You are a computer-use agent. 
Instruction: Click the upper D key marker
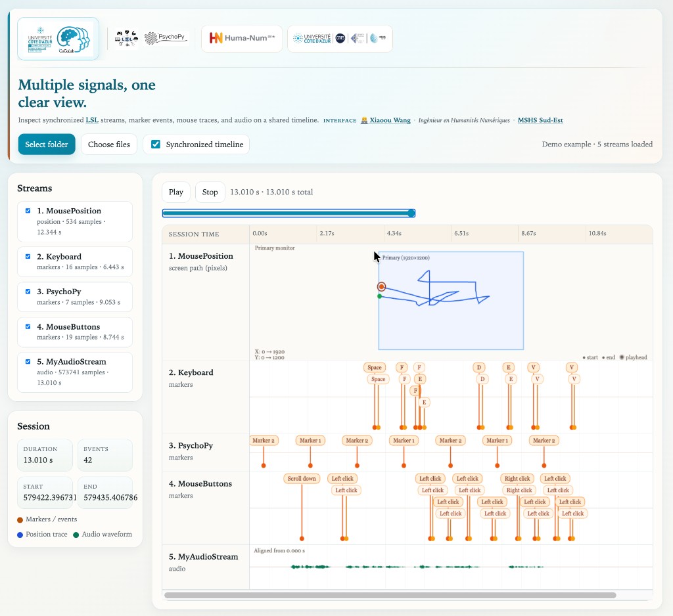click(x=479, y=367)
